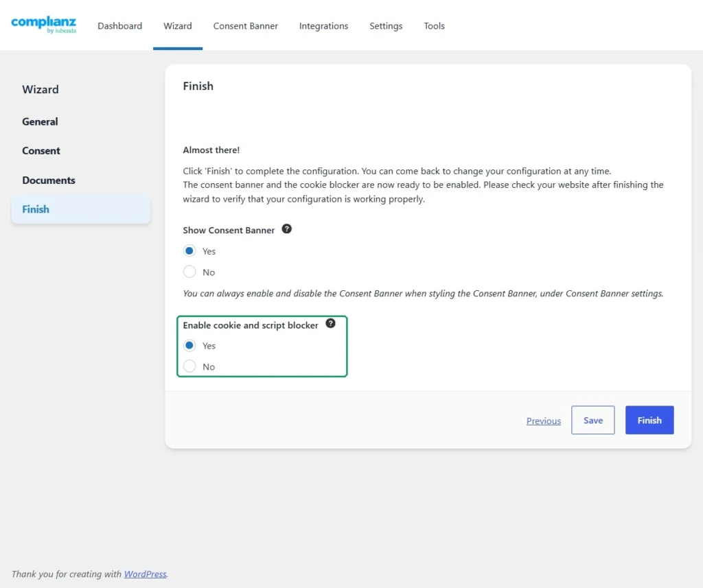Open the Settings tab
Viewport: 703px width, 588px height.
pos(386,25)
